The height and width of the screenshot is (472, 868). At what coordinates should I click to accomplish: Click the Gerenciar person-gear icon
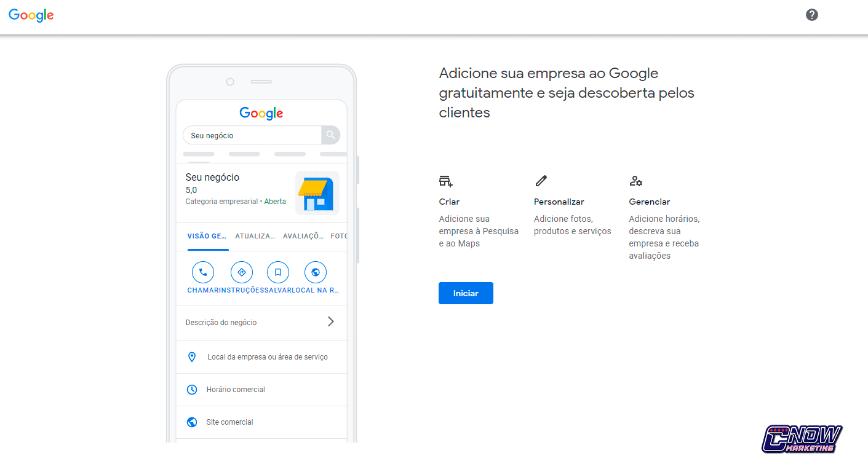(636, 181)
